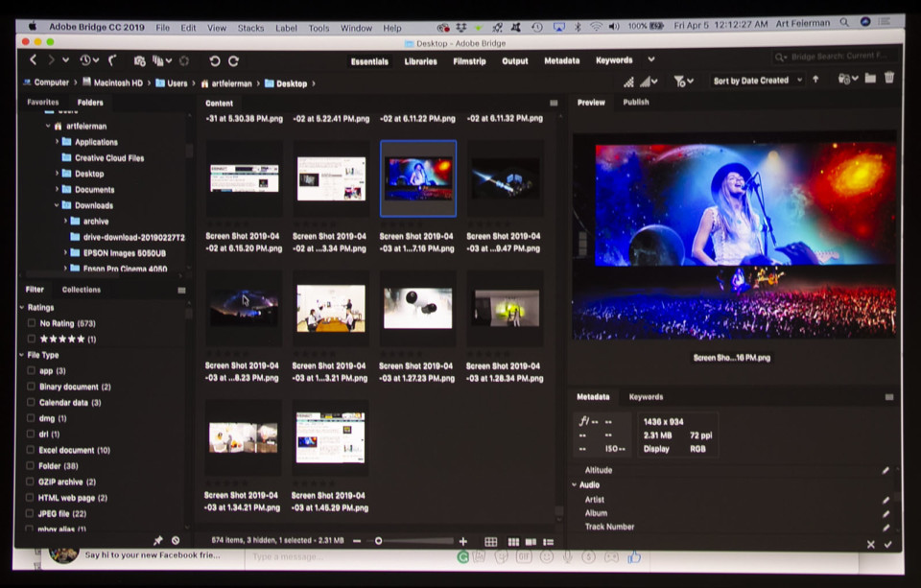Image resolution: width=921 pixels, height=588 pixels.
Task: Expand the Applications folder
Action: tap(57, 142)
